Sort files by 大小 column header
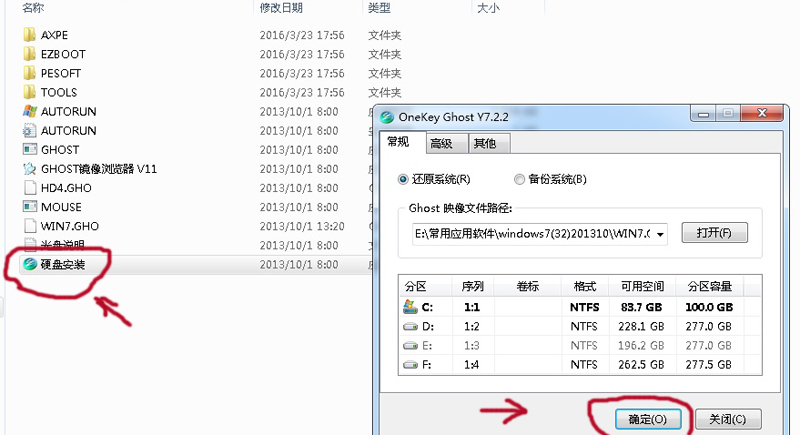 pyautogui.click(x=488, y=8)
